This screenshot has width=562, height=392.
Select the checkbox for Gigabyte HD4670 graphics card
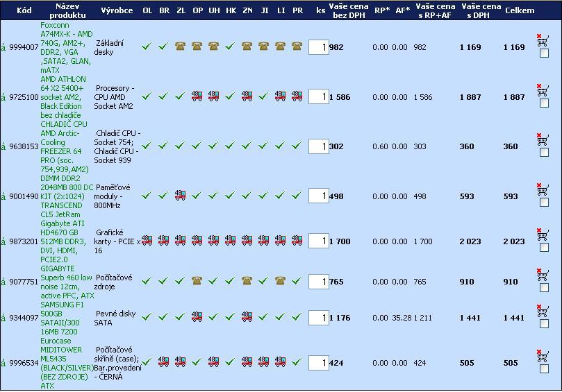pyautogui.click(x=544, y=248)
